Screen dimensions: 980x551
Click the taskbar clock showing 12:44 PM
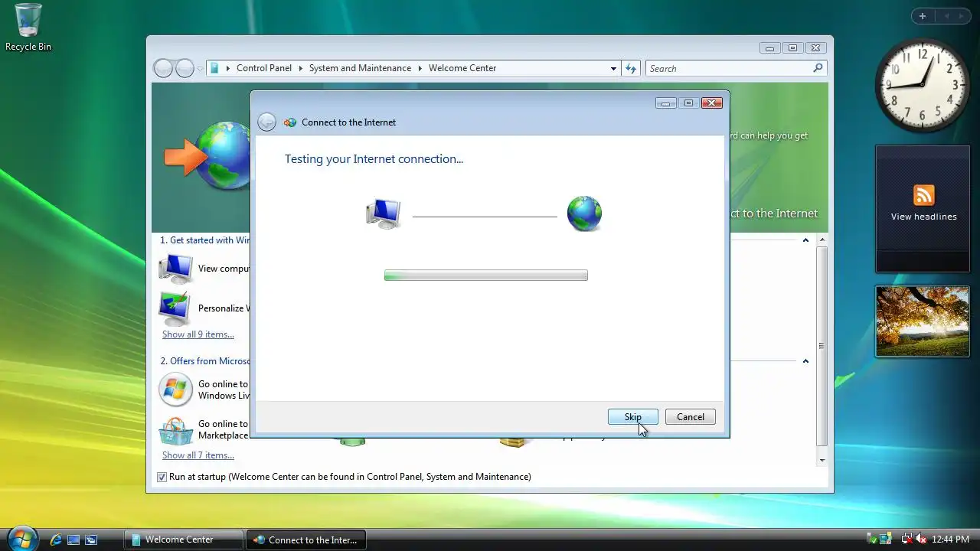[950, 540]
